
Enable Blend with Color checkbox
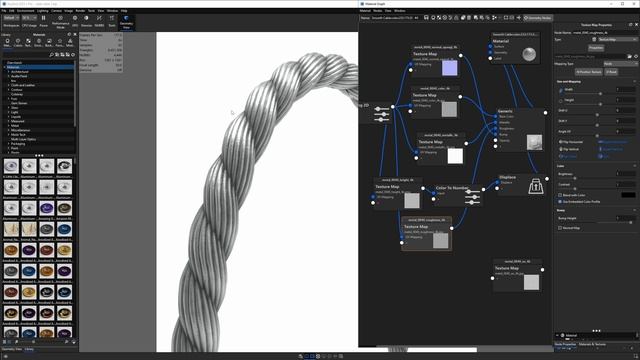560,196
